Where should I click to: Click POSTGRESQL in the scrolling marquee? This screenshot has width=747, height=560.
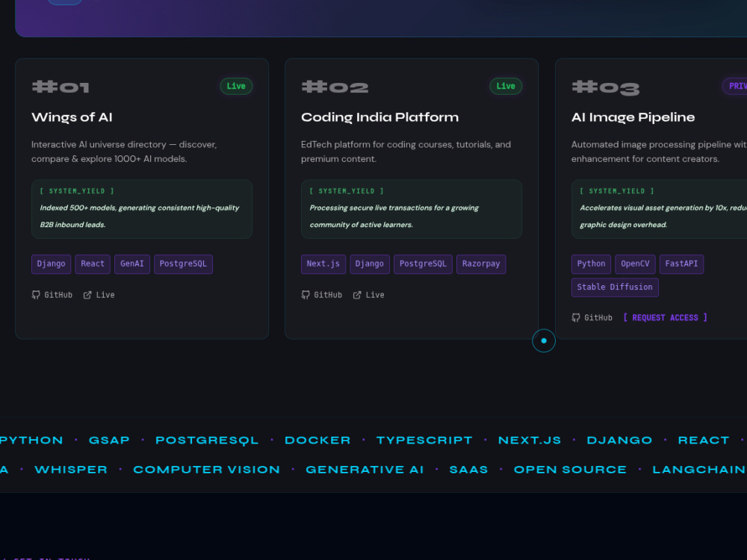pos(207,441)
